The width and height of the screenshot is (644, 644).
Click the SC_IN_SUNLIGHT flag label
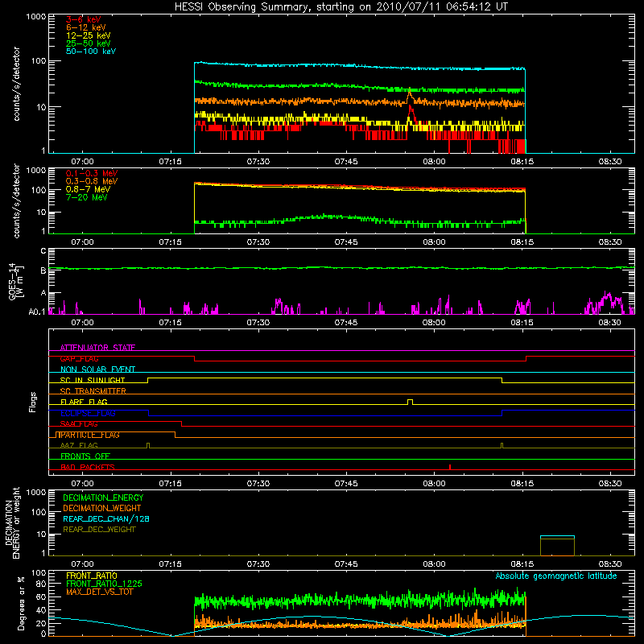93,380
